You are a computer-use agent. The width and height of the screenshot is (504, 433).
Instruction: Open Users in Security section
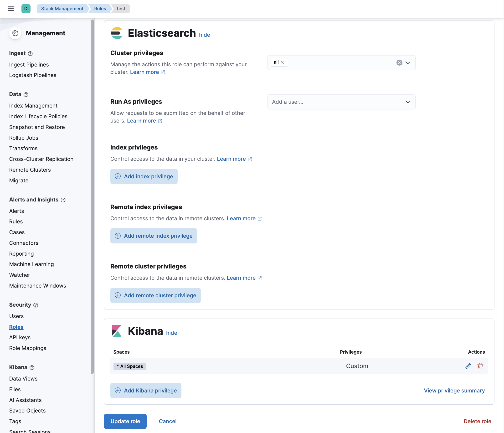(x=16, y=316)
